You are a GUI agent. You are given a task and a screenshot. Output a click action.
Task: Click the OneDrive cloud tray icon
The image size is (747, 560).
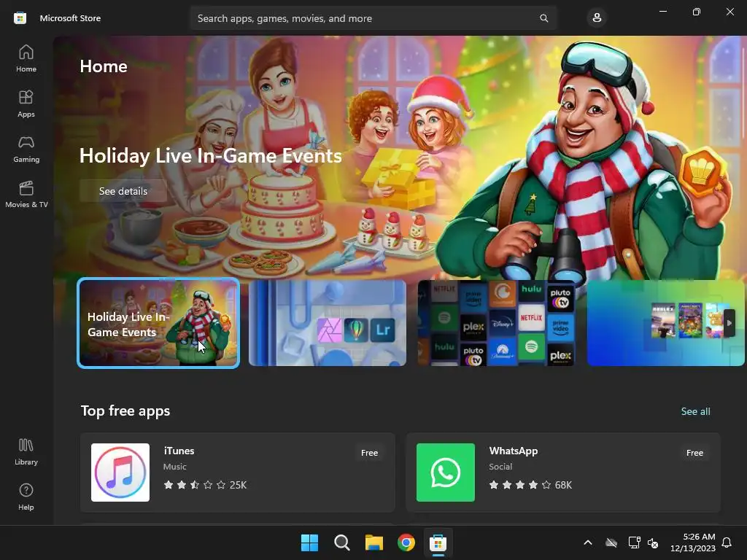pos(611,542)
